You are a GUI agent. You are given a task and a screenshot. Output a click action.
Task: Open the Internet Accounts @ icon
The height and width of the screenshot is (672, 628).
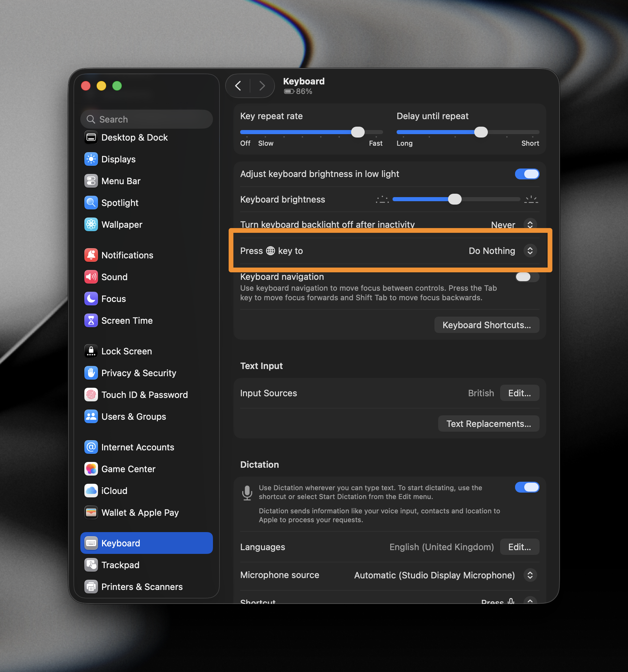coord(91,447)
